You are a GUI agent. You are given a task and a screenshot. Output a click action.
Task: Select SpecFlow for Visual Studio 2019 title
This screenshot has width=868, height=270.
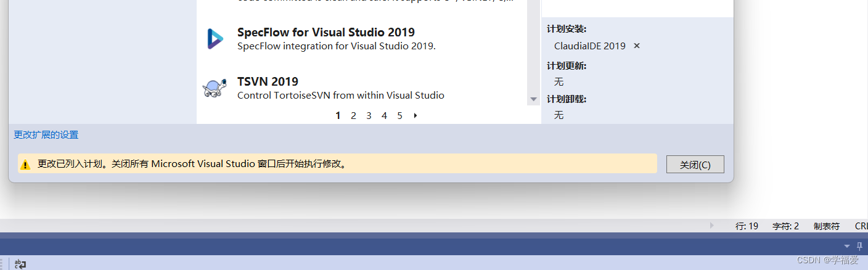pyautogui.click(x=325, y=32)
